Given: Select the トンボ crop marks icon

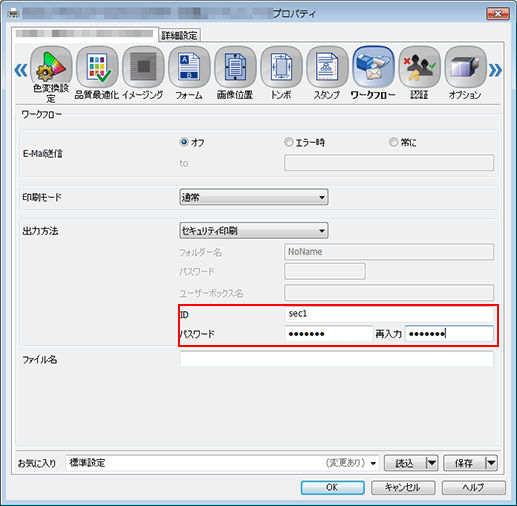Looking at the screenshot, I should coord(281,68).
